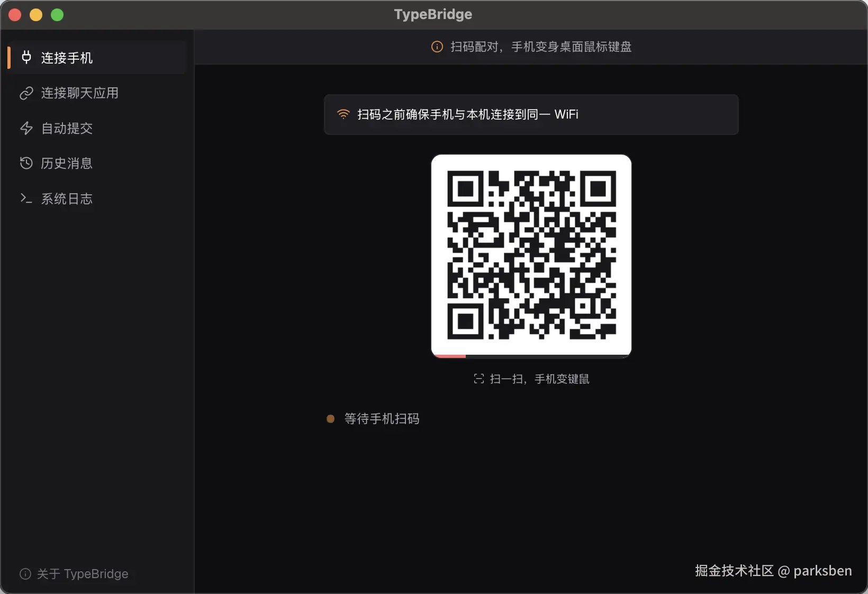Viewport: 868px width, 594px height.
Task: Open 关于 TypeBridge link
Action: click(74, 574)
